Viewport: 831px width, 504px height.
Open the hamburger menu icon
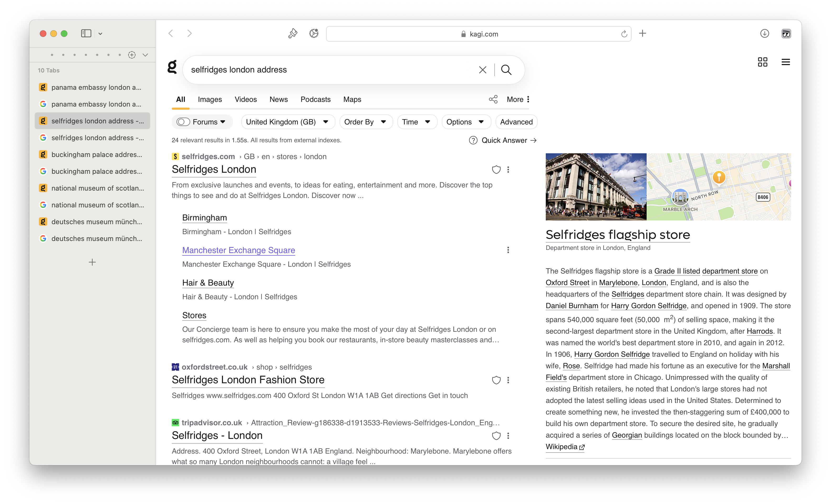786,62
